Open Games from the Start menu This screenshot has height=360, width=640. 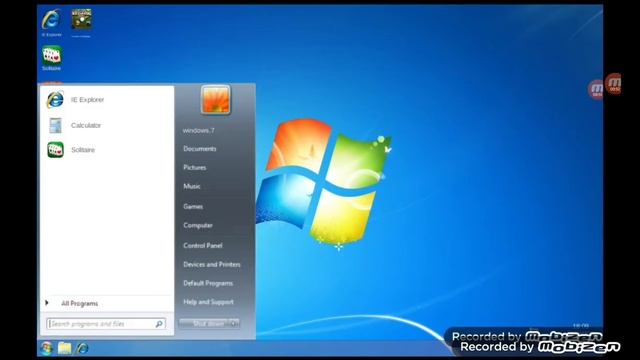(193, 207)
